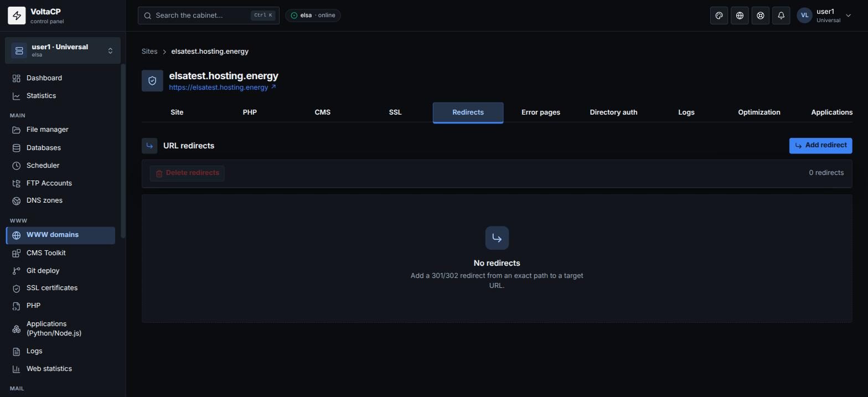This screenshot has width=868, height=397.
Task: Expand the user1 · Universal account switcher
Action: pyautogui.click(x=63, y=50)
